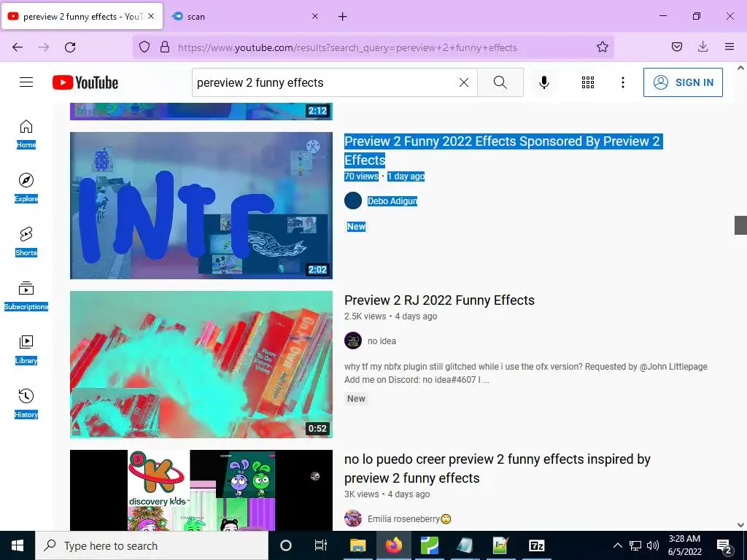Open Task View on taskbar

tap(321, 545)
